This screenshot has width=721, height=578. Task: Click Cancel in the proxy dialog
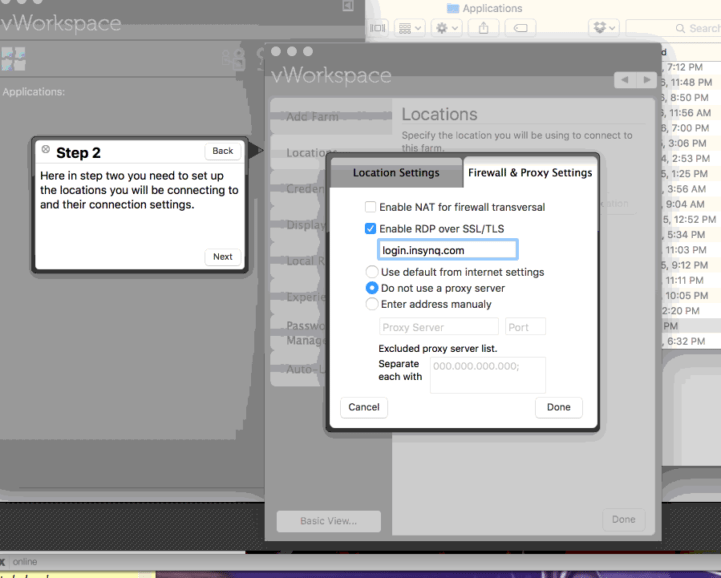click(364, 407)
